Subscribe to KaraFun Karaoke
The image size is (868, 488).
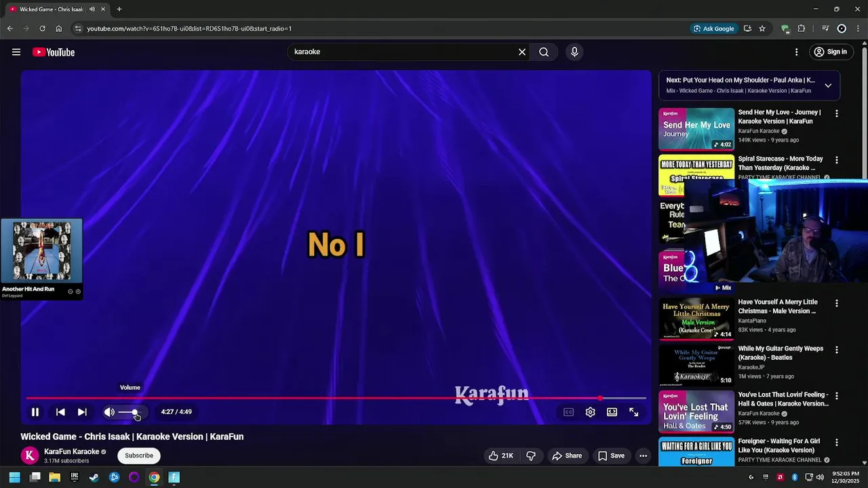point(139,455)
